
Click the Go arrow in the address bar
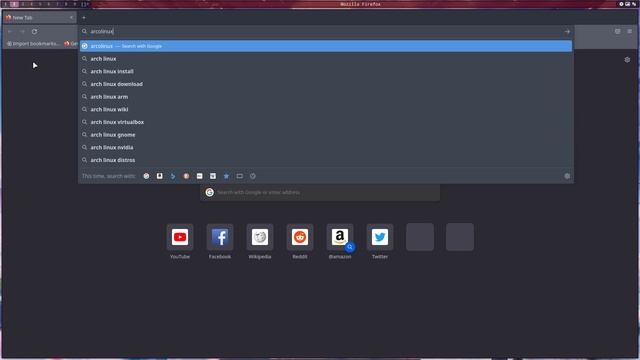tap(567, 31)
